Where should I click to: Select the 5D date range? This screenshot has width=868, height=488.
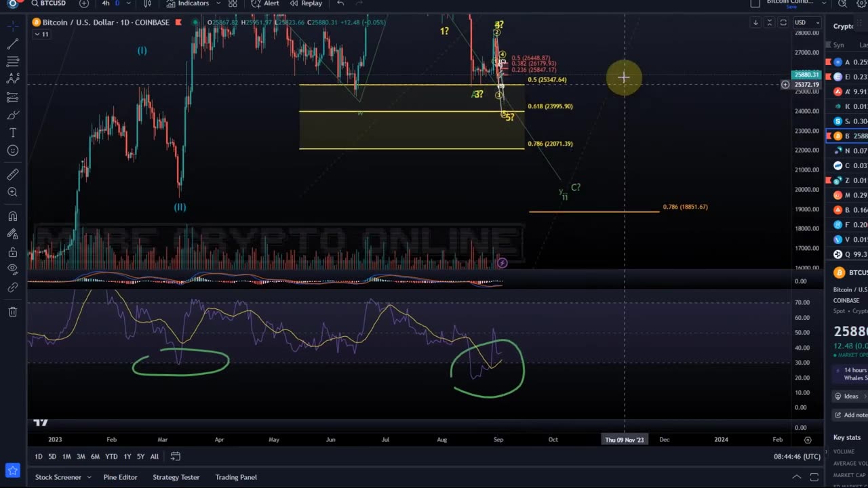tap(52, 457)
